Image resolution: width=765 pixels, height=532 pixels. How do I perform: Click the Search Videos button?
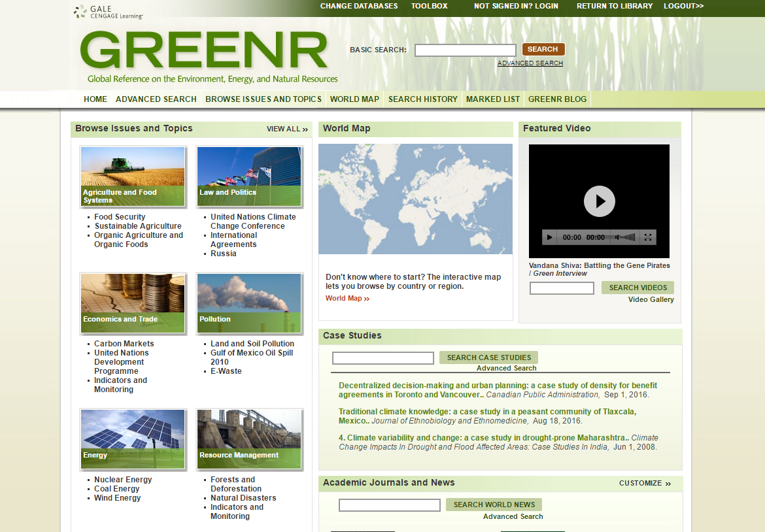637,288
